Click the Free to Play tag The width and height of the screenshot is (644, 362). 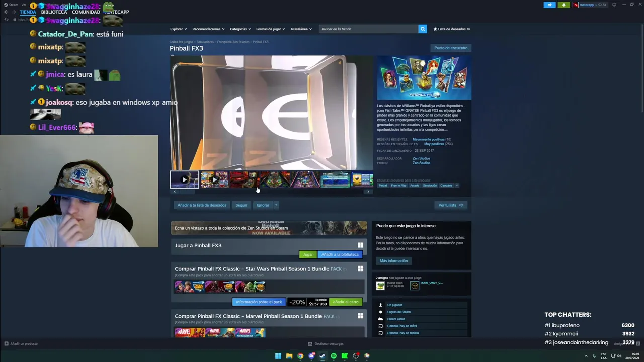[x=398, y=186]
